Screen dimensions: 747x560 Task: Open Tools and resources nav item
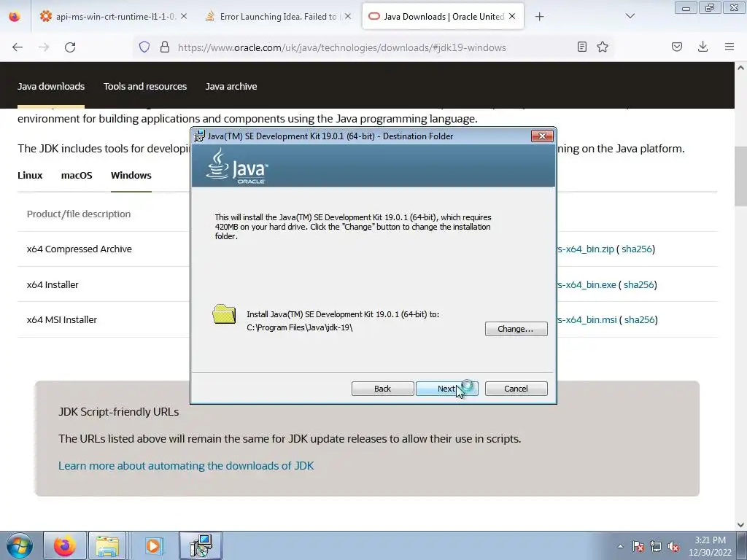coord(145,86)
